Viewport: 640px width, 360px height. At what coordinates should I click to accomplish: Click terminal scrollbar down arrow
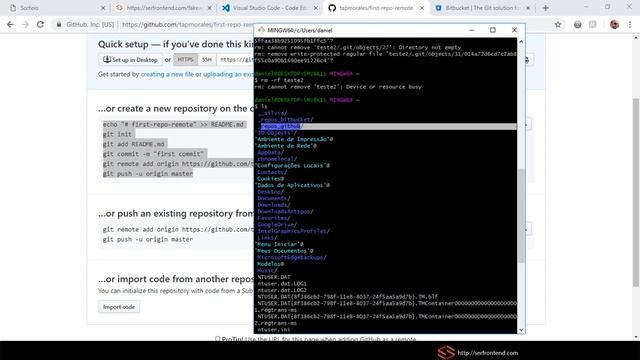(521, 330)
